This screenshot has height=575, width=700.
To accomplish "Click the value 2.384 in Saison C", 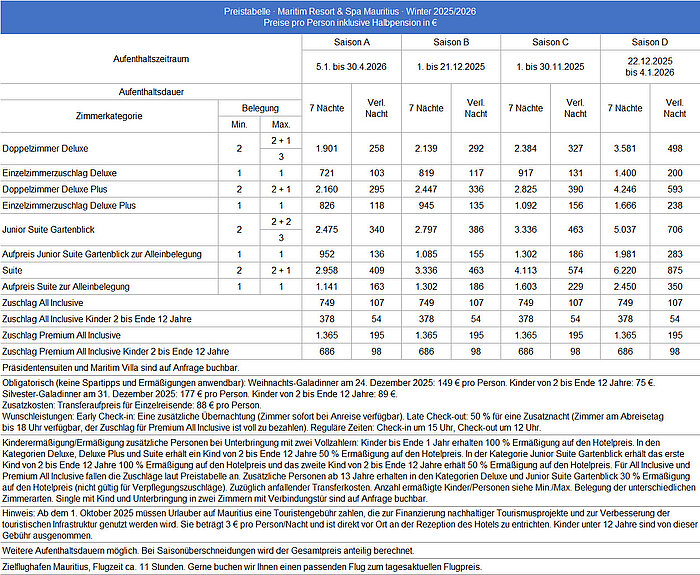I will point(525,149).
